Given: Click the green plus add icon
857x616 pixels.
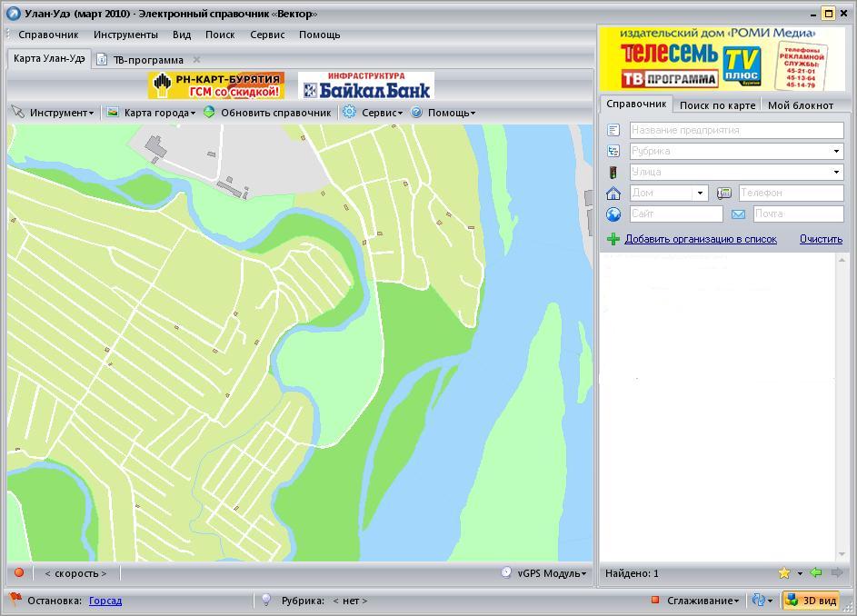Looking at the screenshot, I should point(613,239).
